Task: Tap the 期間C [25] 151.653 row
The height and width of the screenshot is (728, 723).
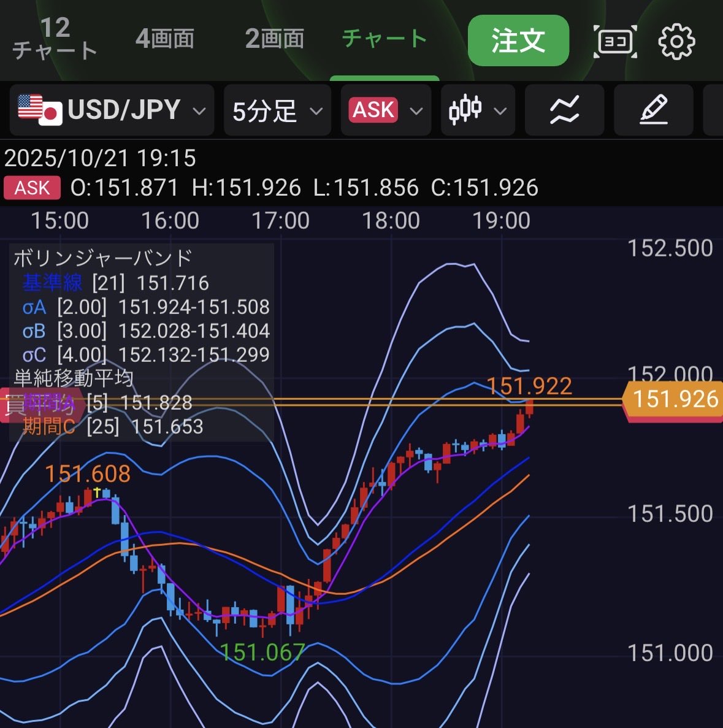Action: tap(113, 427)
